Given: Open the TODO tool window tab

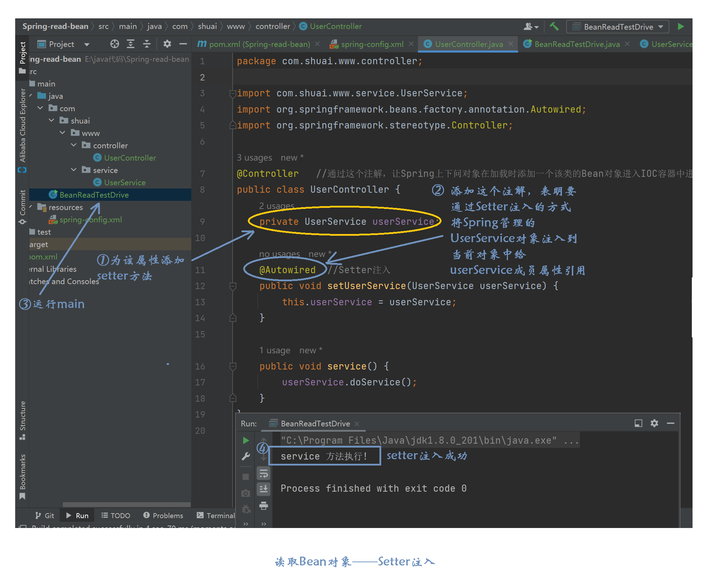Looking at the screenshot, I should (116, 515).
